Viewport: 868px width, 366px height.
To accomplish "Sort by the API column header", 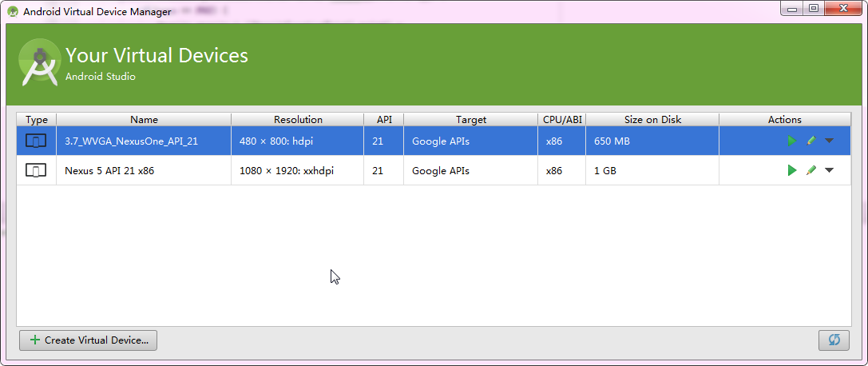I will pos(384,120).
